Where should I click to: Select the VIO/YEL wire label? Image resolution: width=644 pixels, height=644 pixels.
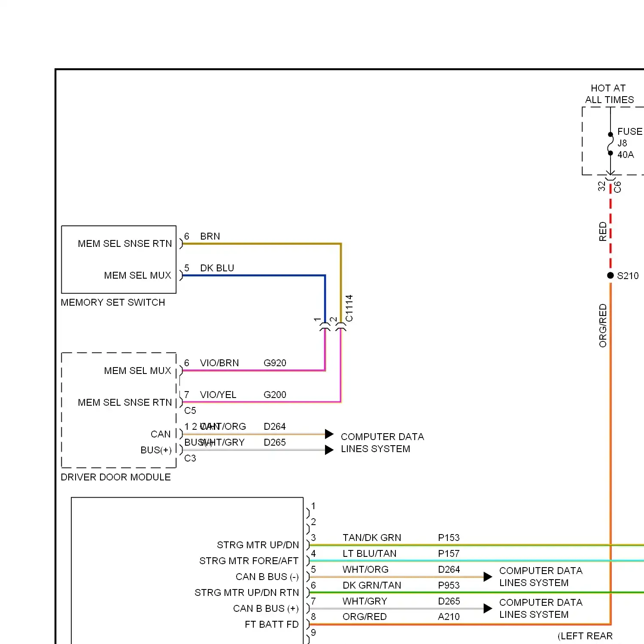tap(218, 395)
